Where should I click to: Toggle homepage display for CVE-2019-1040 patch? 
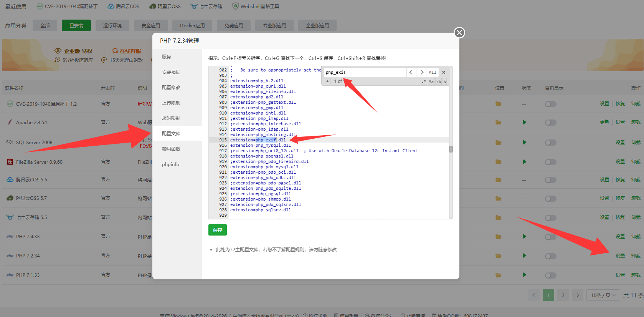click(550, 104)
